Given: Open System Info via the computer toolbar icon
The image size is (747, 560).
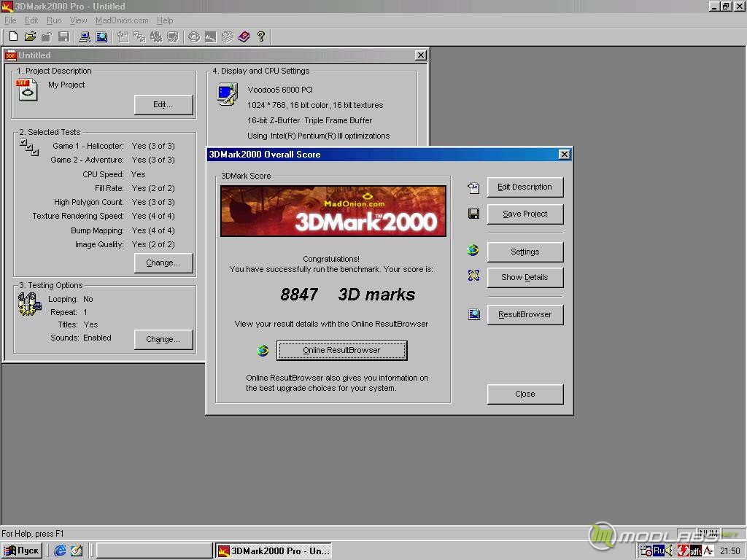Looking at the screenshot, I should click(85, 36).
